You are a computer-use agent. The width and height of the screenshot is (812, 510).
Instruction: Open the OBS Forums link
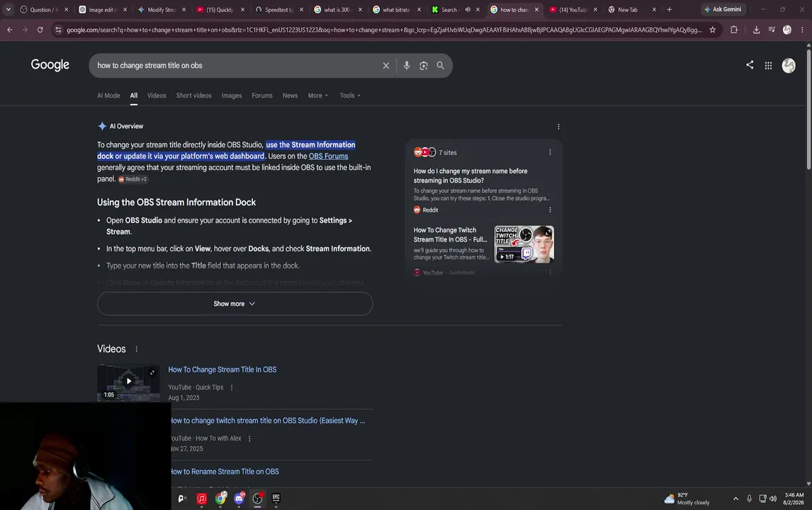tap(328, 156)
